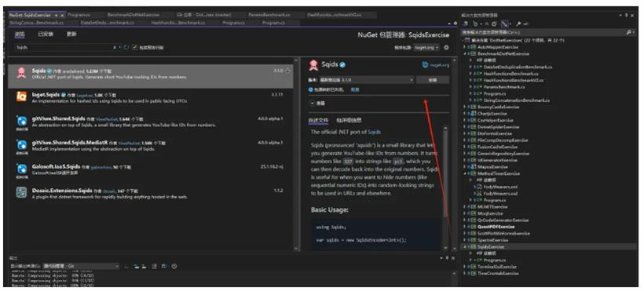Viewport: 644px width, 291px height.
Task: Select the TimeCrontabExercise project
Action: [498, 273]
